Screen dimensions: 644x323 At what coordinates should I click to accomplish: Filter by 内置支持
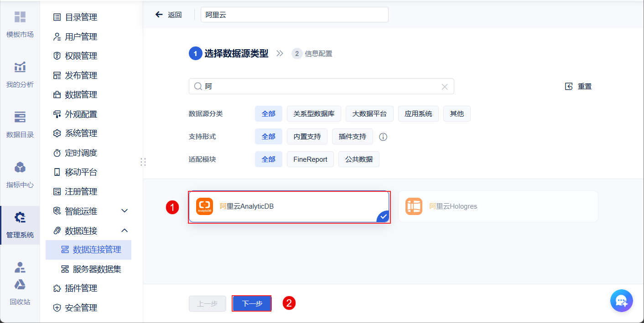tap(307, 137)
